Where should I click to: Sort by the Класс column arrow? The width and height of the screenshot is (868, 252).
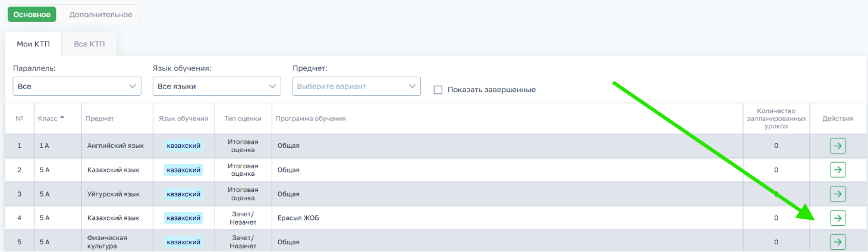[x=62, y=118]
